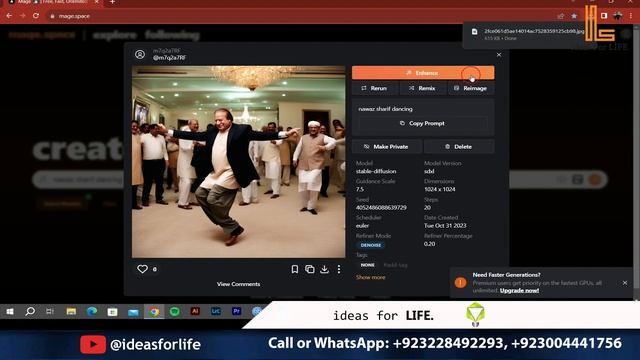Click Make Private button

(x=386, y=147)
